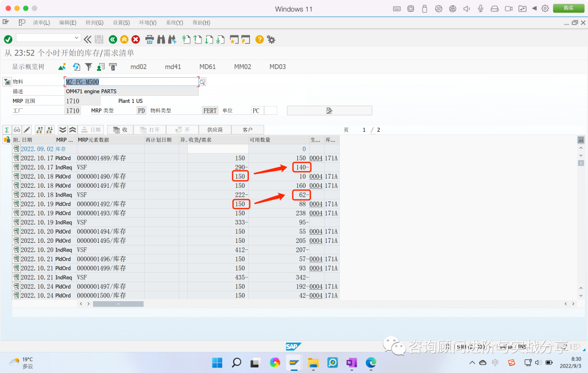Click inside the 物料 material input field

131,81
